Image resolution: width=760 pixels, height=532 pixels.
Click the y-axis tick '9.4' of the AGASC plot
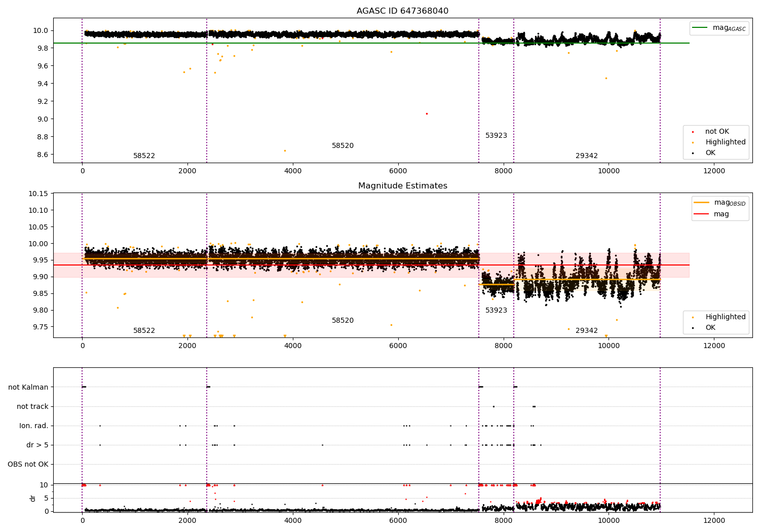(43, 84)
